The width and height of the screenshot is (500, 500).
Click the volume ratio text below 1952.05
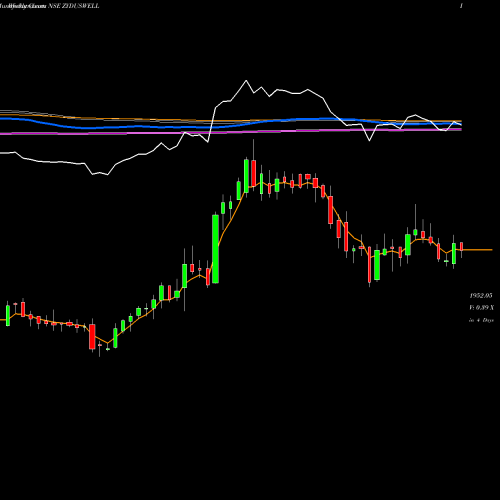point(481,307)
